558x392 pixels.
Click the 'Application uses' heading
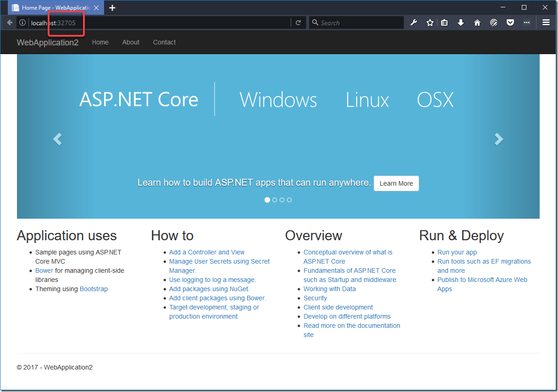coord(67,236)
